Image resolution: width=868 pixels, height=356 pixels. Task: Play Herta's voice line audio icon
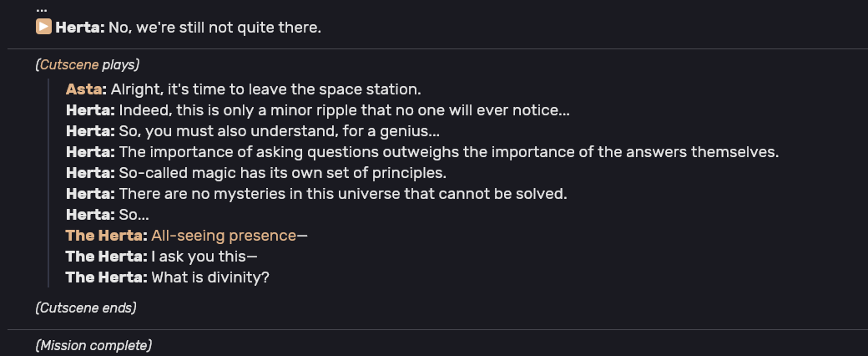pos(43,28)
